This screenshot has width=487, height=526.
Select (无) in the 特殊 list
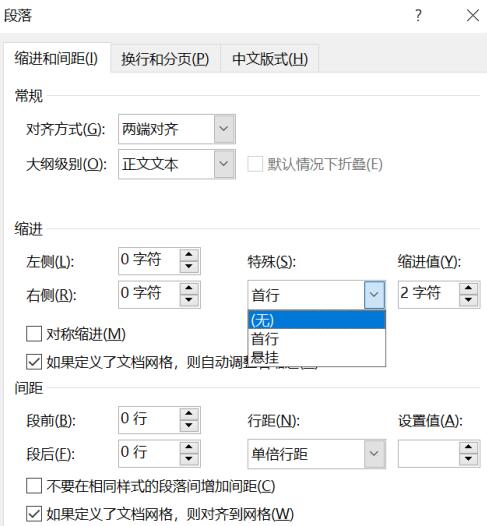pyautogui.click(x=317, y=320)
